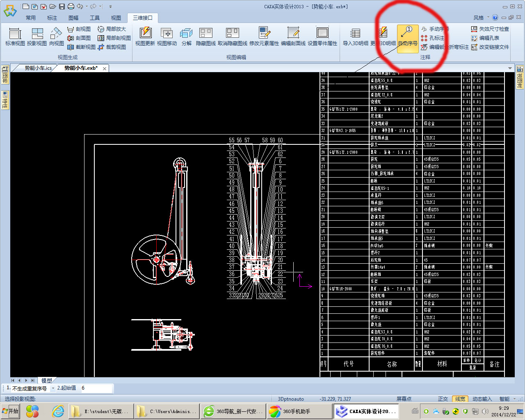
Task: Click the 起始值 input field
Action: 97,388
